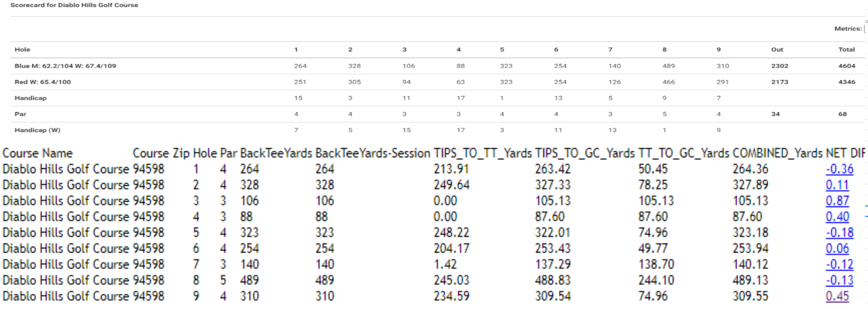Viewport: 868px width, 309px height.
Task: Click the -0.12 NET DIF link
Action: point(839,265)
